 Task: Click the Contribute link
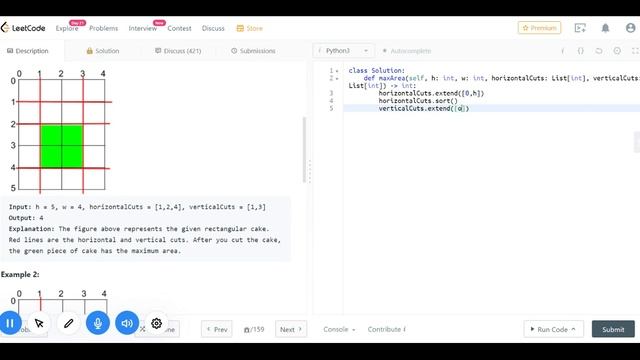click(x=387, y=329)
